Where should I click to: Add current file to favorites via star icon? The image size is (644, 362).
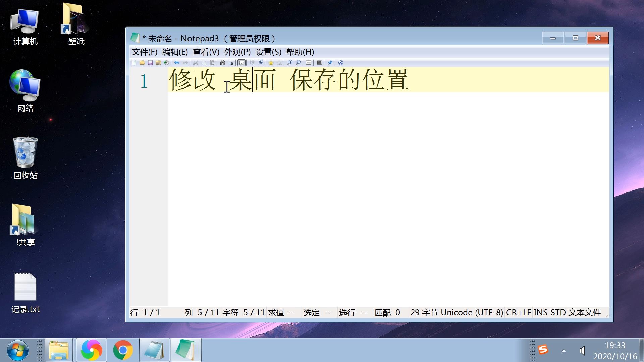(x=271, y=63)
